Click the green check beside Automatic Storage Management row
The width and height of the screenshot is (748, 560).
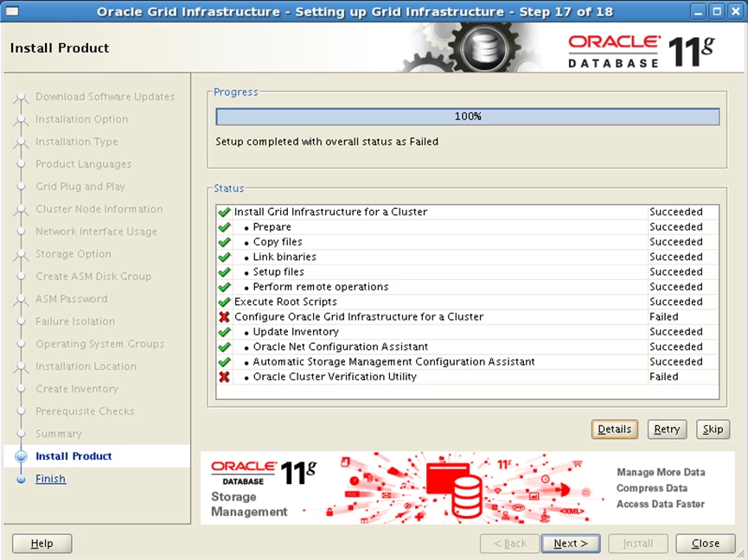(224, 362)
